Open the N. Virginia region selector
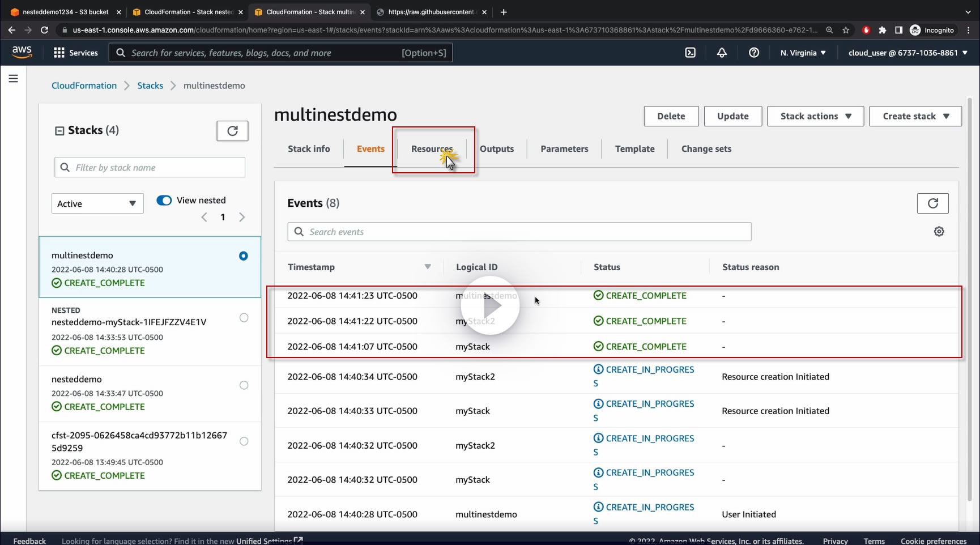Viewport: 980px width, 545px height. [x=803, y=53]
